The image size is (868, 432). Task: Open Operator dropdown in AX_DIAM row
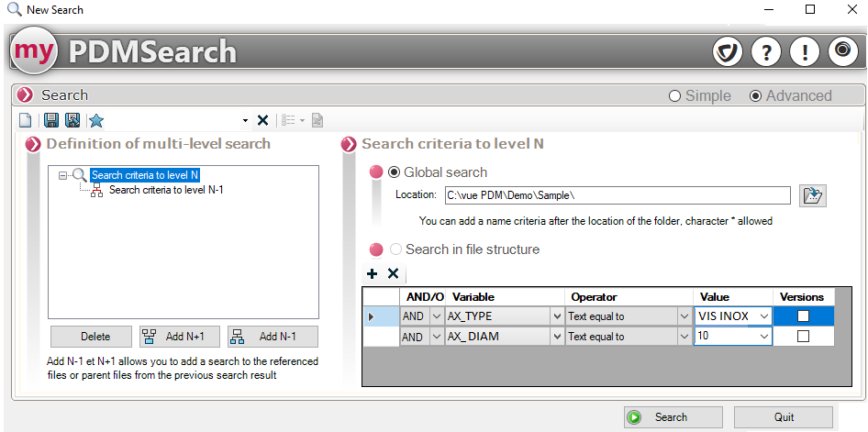683,337
